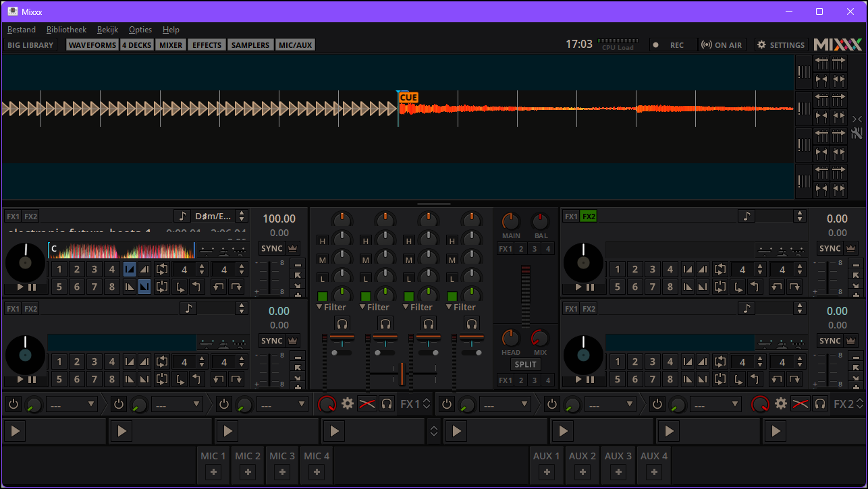Click the musical note key icon on deck 1

pyautogui.click(x=182, y=217)
